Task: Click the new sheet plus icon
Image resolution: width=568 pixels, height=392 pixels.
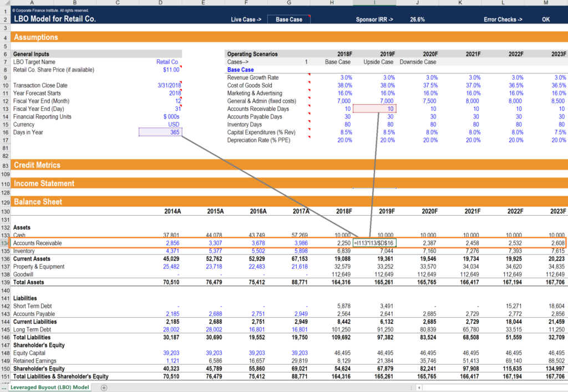Action: [104, 387]
